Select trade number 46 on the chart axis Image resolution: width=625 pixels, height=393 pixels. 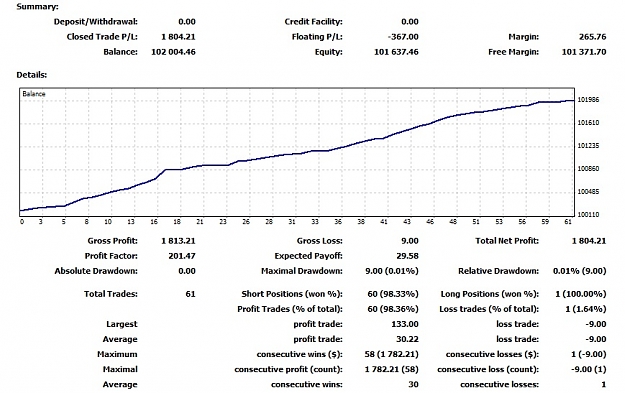[x=430, y=222]
